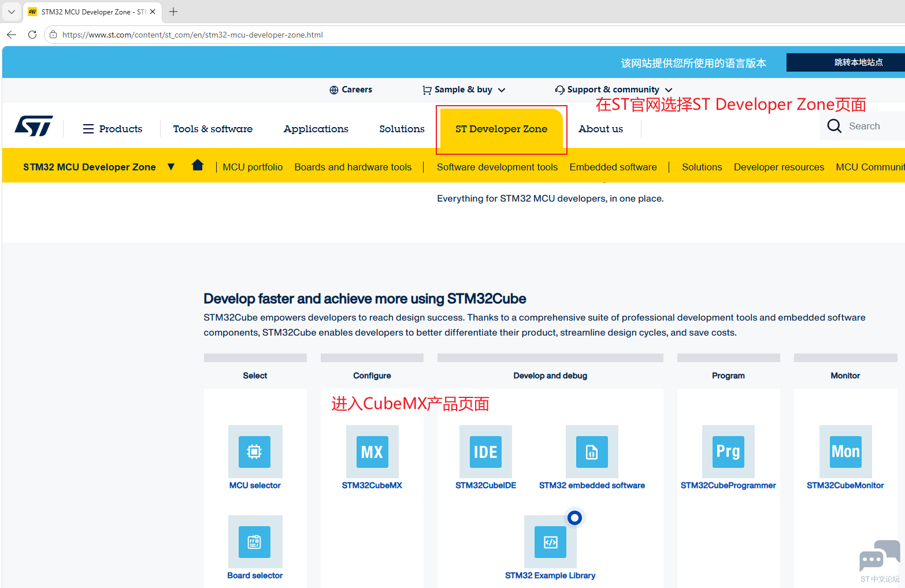
Task: Open the MCU Community link
Action: click(x=870, y=167)
